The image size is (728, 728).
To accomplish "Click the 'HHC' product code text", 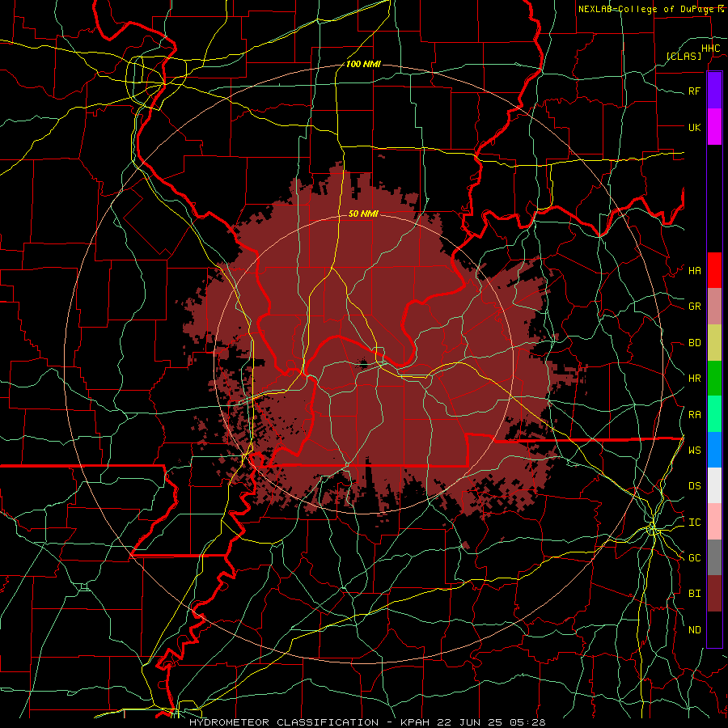I will pyautogui.click(x=711, y=49).
